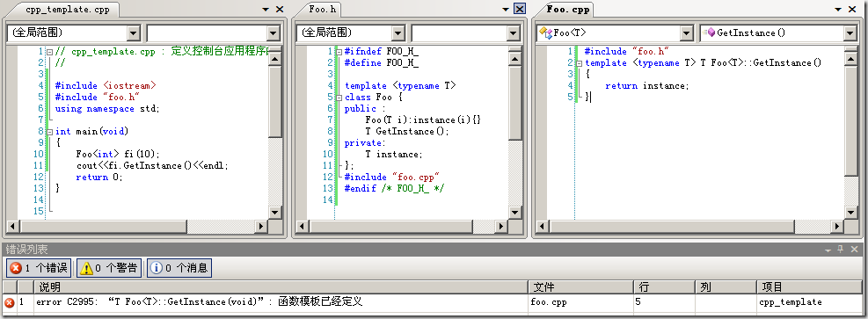The height and width of the screenshot is (319, 868).
Task: Close the Foo.h pane
Action: point(519,9)
